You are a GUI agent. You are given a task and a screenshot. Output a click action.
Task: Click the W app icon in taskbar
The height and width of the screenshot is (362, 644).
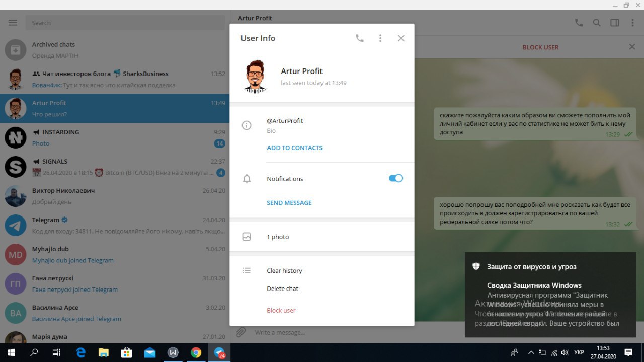[173, 352]
